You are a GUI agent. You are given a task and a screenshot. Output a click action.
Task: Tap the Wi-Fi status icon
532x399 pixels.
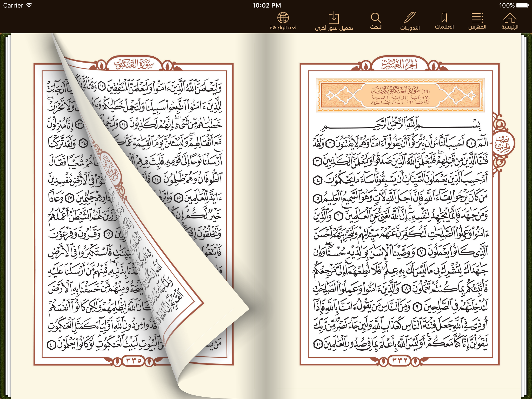pyautogui.click(x=29, y=5)
